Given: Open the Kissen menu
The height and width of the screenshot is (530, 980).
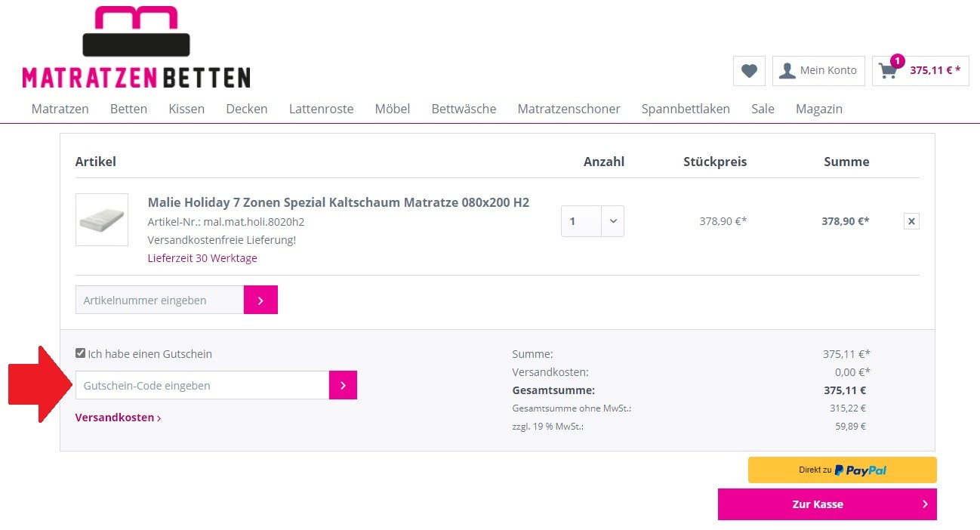Looking at the screenshot, I should coord(186,109).
